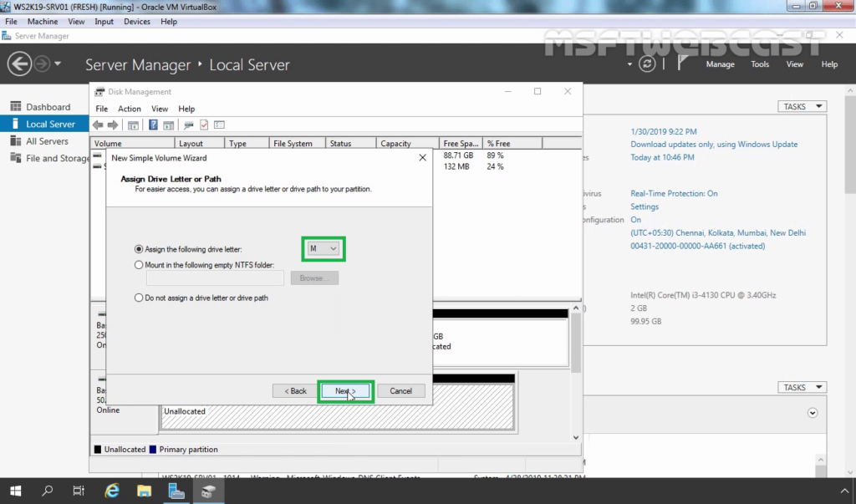856x504 pixels.
Task: Click the Server Manager vertical scrollbar thumb
Action: click(x=850, y=144)
